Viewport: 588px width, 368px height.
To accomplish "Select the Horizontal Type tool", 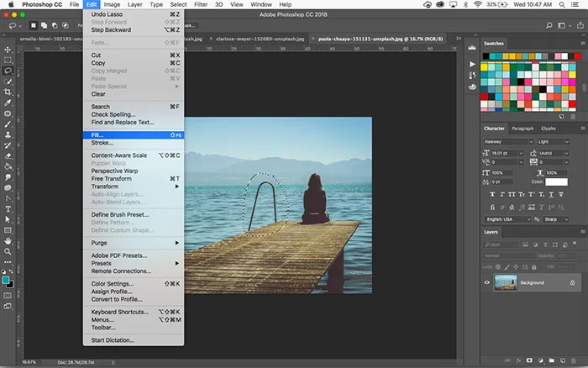I will pyautogui.click(x=8, y=209).
